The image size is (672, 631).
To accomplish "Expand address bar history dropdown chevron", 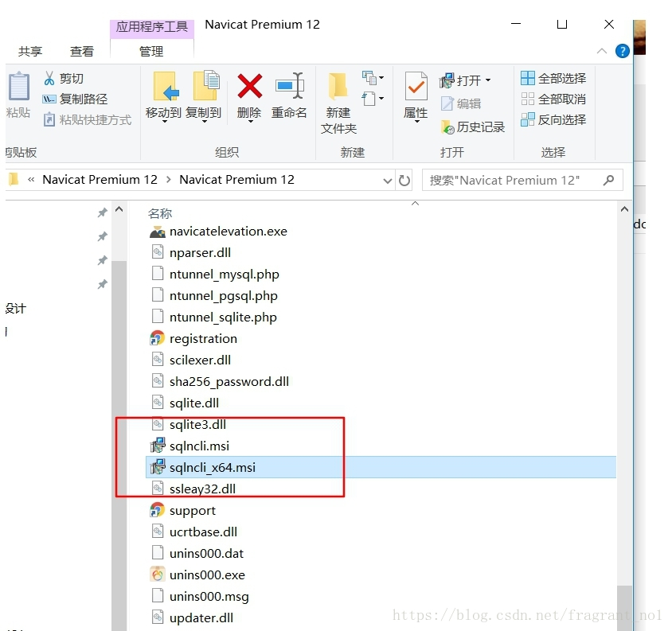I will click(x=388, y=181).
